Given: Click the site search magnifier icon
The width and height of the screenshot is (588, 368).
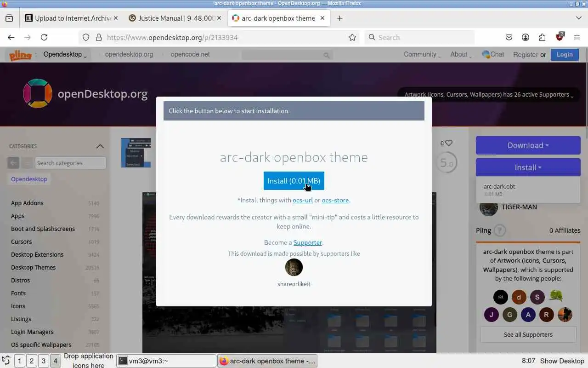Looking at the screenshot, I should (327, 55).
